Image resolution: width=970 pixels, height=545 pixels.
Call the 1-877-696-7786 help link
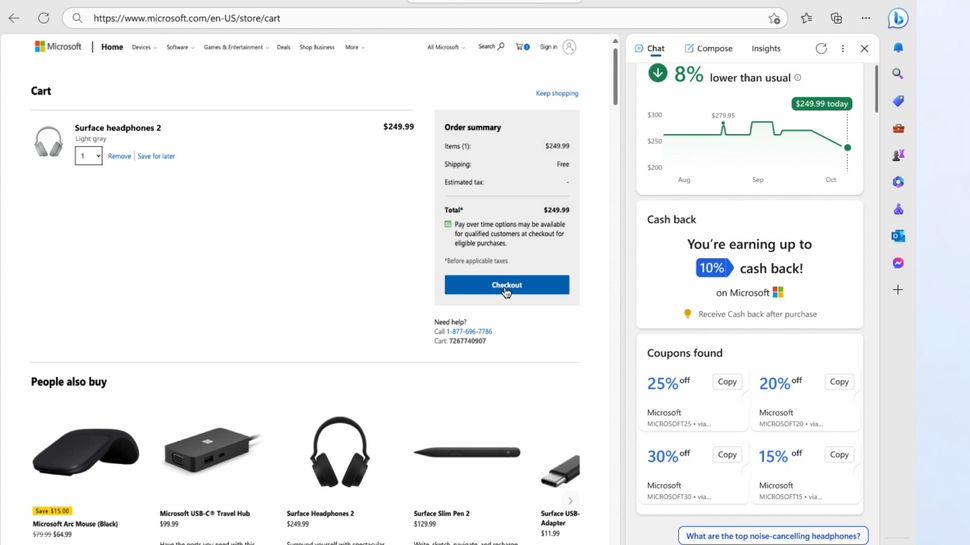click(469, 332)
